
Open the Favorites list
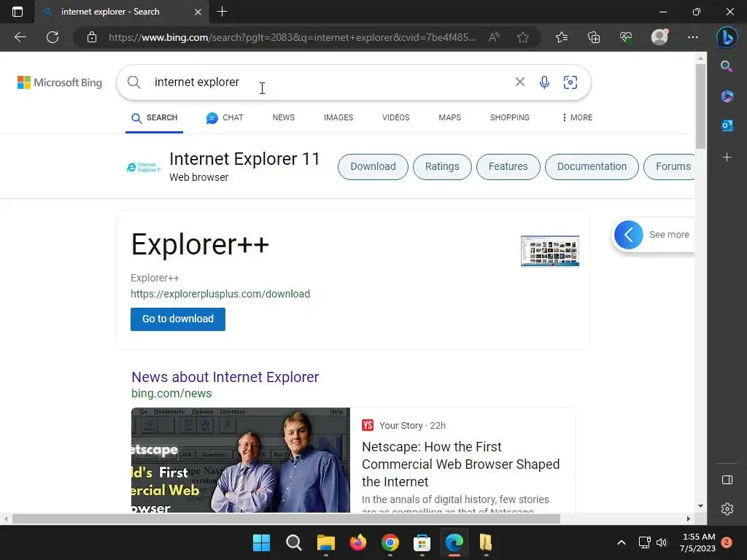tap(562, 37)
